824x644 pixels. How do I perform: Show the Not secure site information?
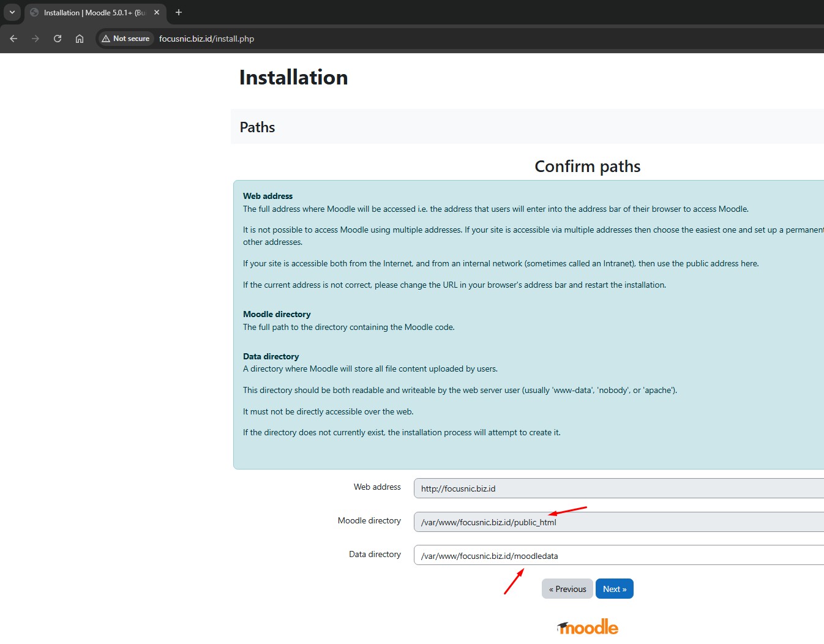[126, 39]
